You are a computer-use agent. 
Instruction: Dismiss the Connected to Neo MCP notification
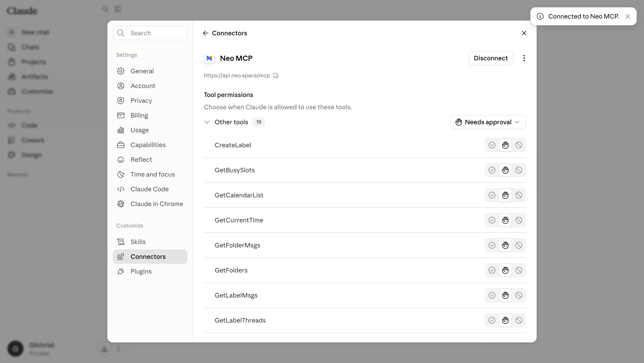(627, 16)
